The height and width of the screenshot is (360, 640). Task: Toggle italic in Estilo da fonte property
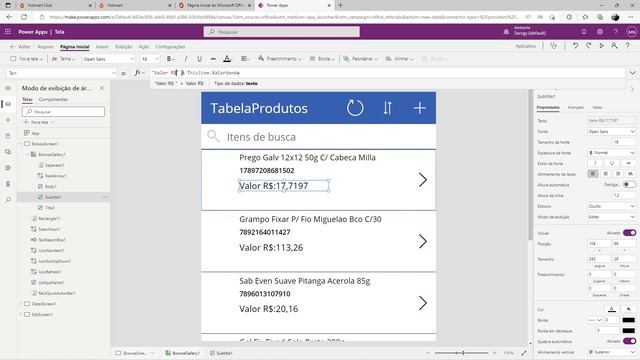click(595, 163)
